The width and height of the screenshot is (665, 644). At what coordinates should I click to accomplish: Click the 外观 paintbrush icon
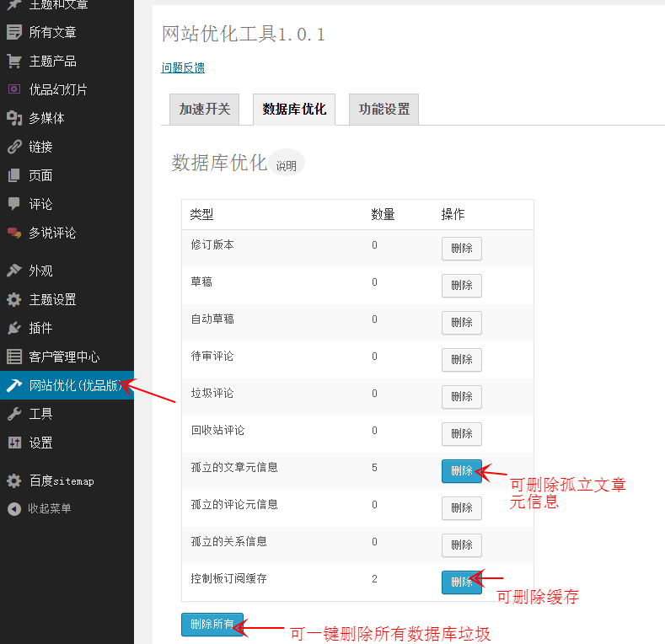pyautogui.click(x=14, y=271)
